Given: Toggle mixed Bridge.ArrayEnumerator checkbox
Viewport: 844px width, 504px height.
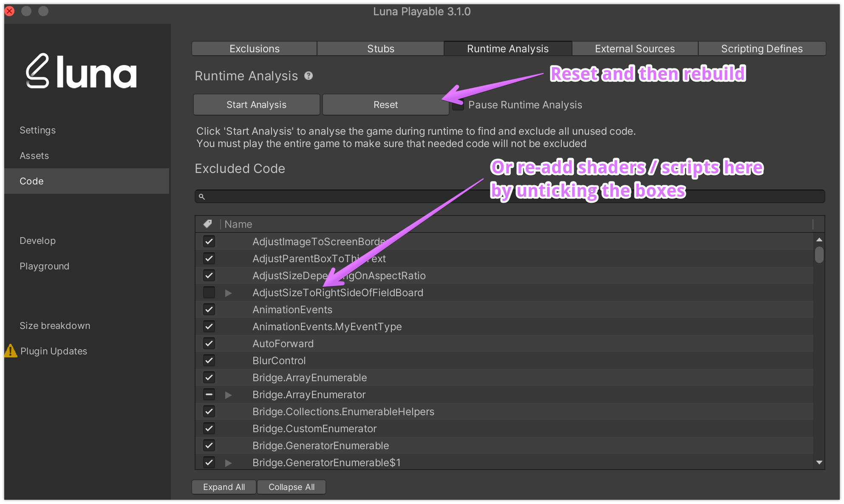Looking at the screenshot, I should (209, 394).
